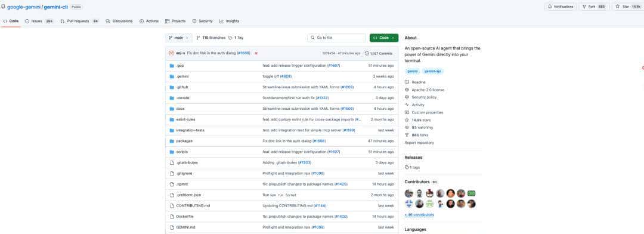The image size is (644, 234).
Task: Open the google-gemini organization link
Action: pyautogui.click(x=24, y=7)
